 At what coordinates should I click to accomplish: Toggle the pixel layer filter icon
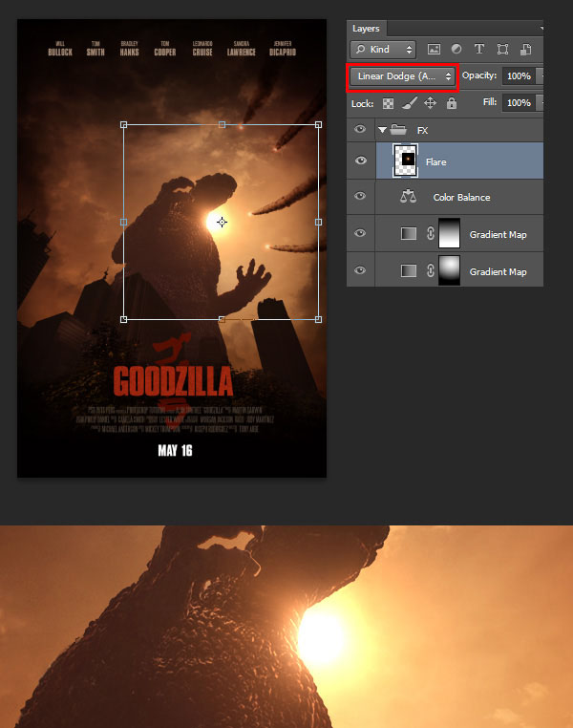[434, 50]
